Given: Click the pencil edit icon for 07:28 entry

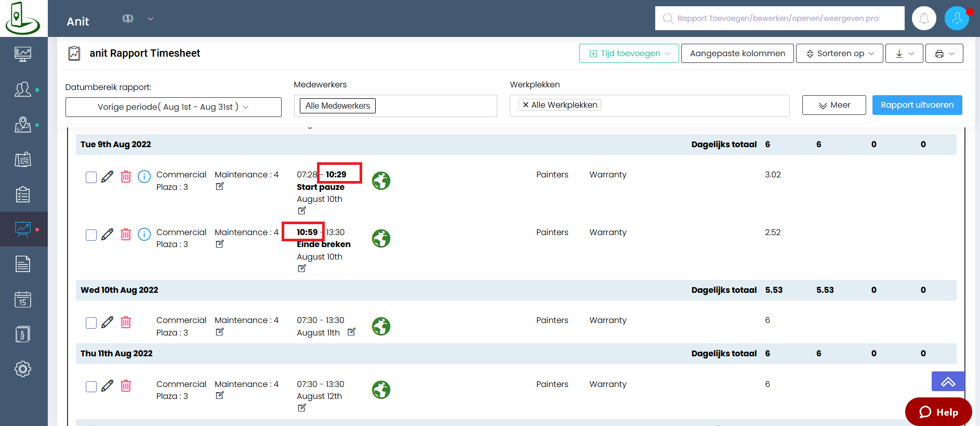Looking at the screenshot, I should pyautogui.click(x=107, y=177).
